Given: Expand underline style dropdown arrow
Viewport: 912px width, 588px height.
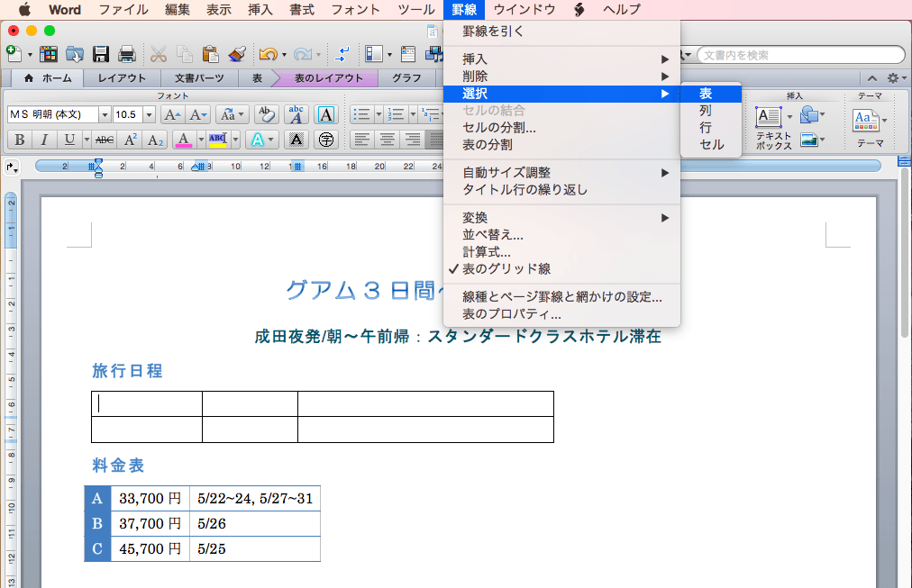Looking at the screenshot, I should click(x=87, y=140).
